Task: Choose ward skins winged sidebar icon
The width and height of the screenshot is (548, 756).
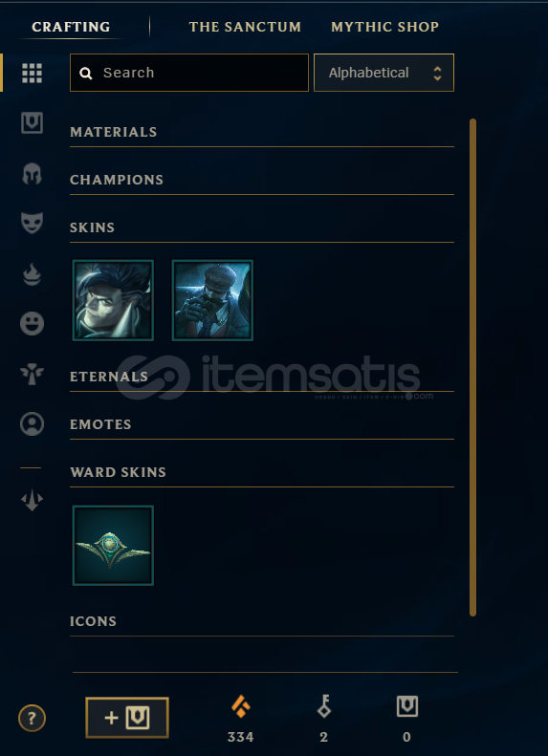Action: point(32,374)
